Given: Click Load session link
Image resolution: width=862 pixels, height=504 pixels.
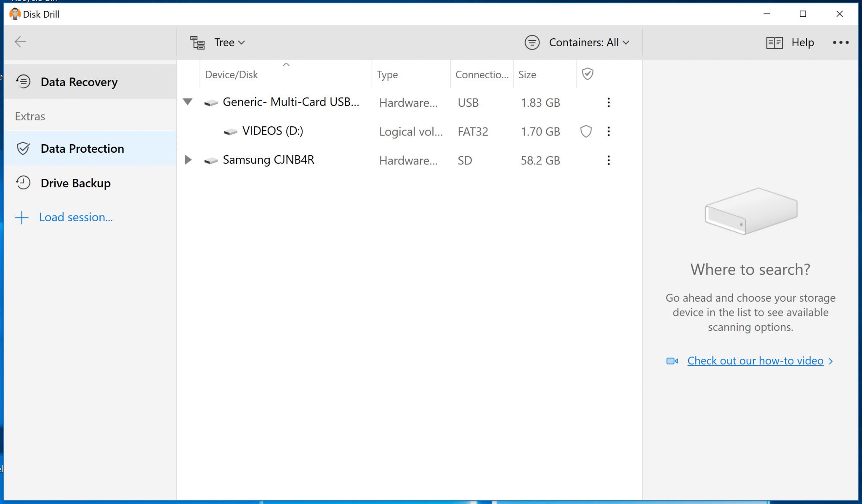Looking at the screenshot, I should 76,217.
